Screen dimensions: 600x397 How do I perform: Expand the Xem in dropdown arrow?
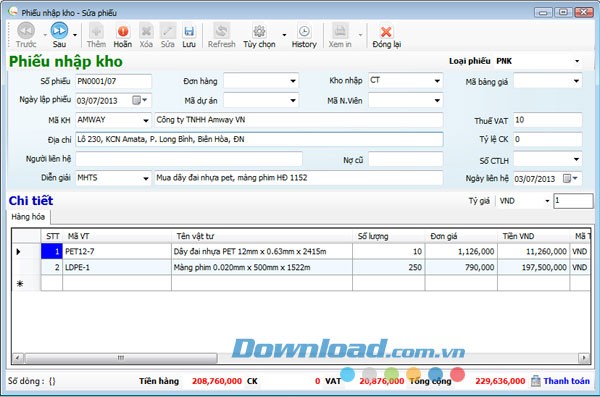(360, 35)
